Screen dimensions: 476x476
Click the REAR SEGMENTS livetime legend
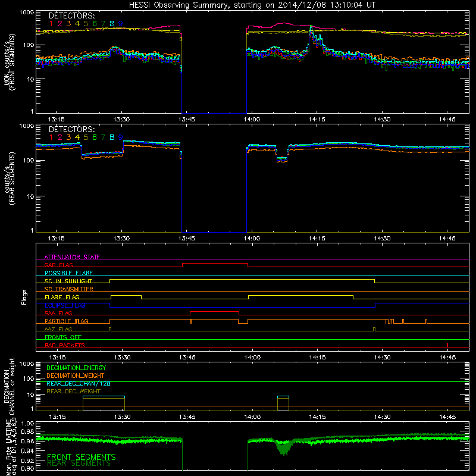(79, 464)
